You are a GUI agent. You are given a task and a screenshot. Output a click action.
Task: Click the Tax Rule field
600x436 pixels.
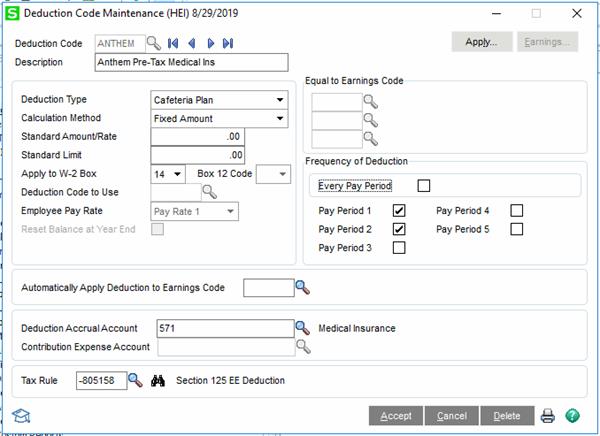(x=101, y=380)
